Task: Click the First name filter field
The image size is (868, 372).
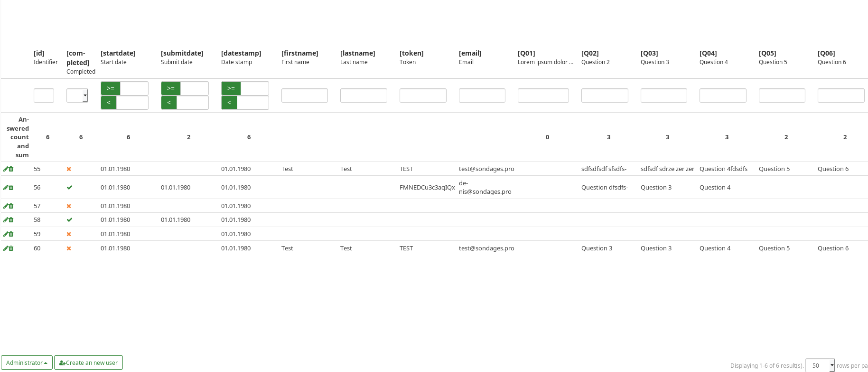Action: pos(304,95)
